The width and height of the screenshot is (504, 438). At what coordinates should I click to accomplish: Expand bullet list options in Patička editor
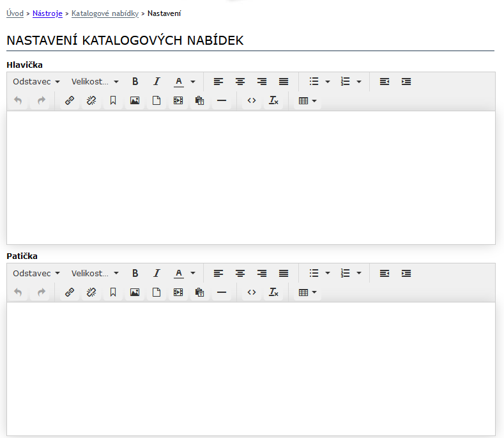tap(328, 273)
